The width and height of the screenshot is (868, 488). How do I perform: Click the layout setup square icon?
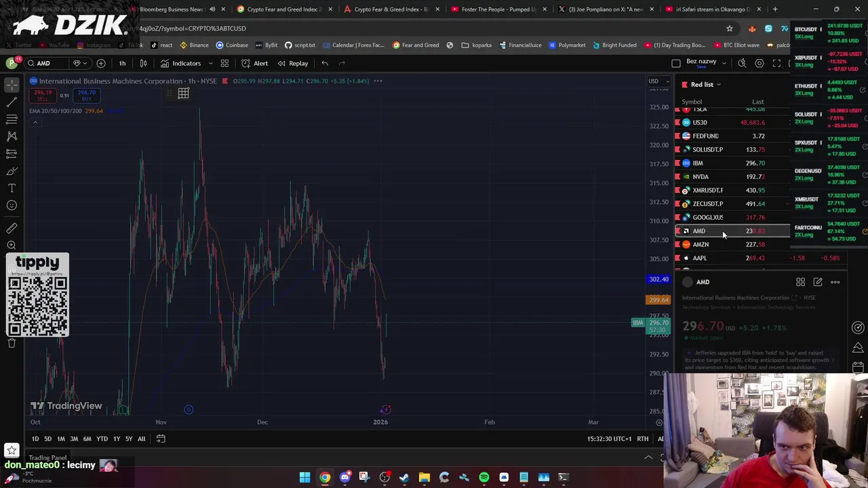coord(676,63)
